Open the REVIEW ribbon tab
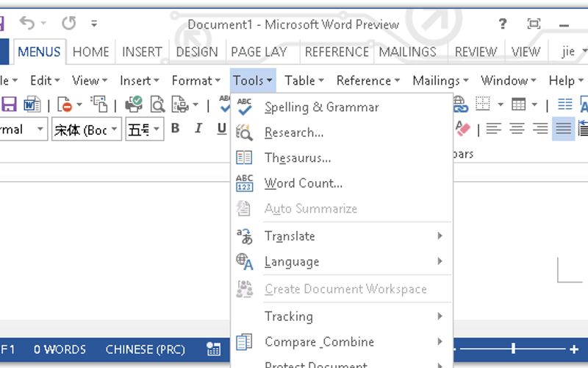 [x=476, y=52]
